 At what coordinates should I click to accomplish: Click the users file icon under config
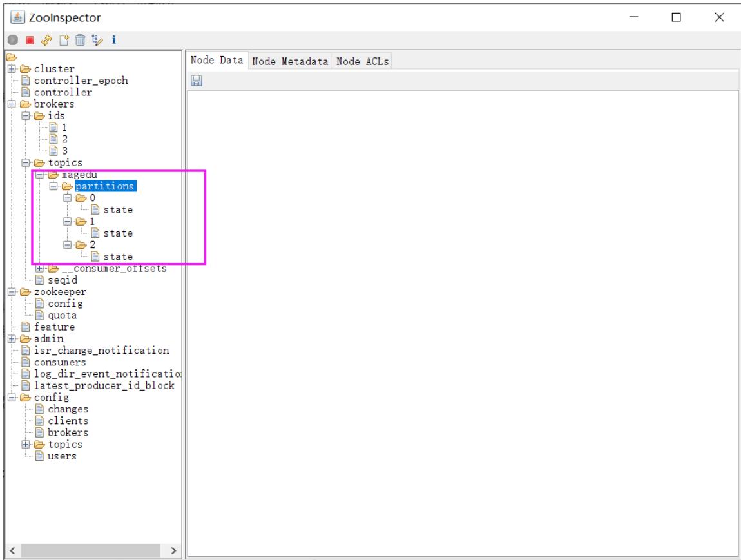pos(40,456)
